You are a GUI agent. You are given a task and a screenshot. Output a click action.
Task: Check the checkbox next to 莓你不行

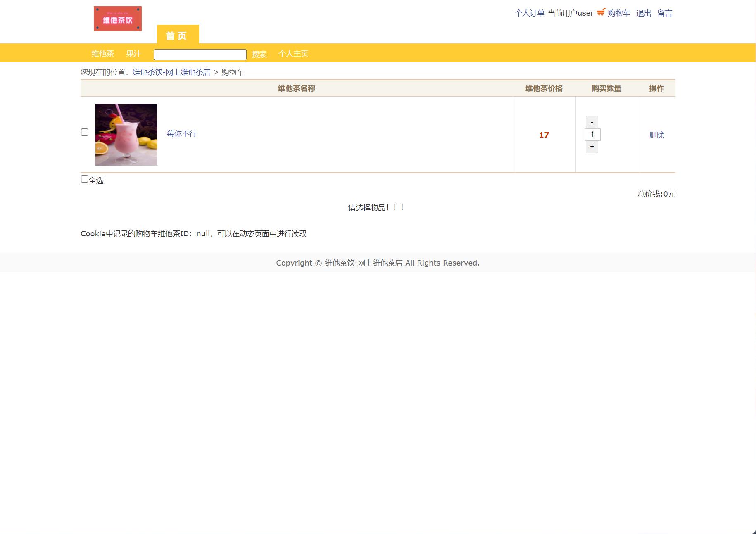tap(85, 132)
